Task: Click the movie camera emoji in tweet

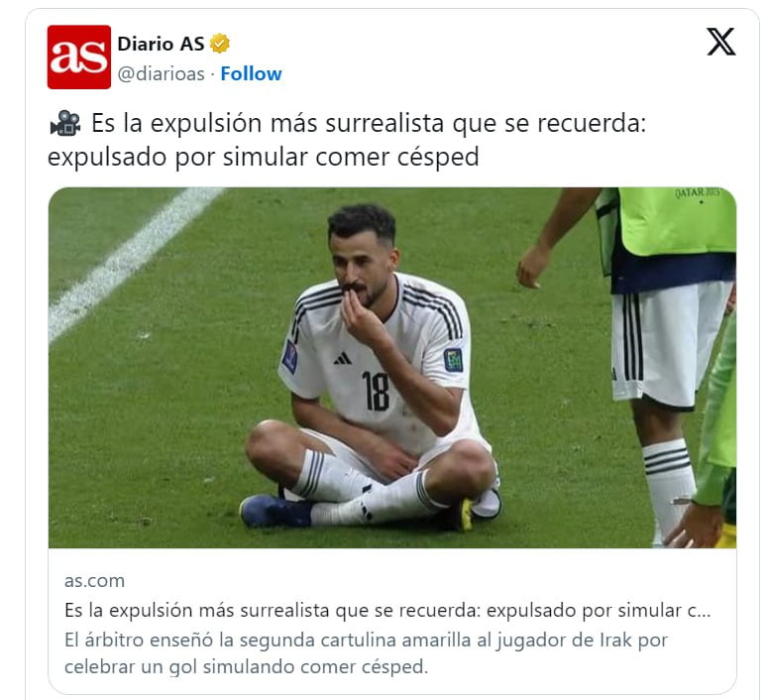Action: point(65,123)
